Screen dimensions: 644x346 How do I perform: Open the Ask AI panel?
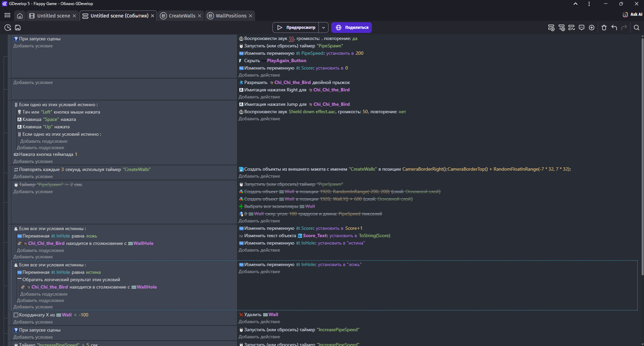(x=632, y=14)
